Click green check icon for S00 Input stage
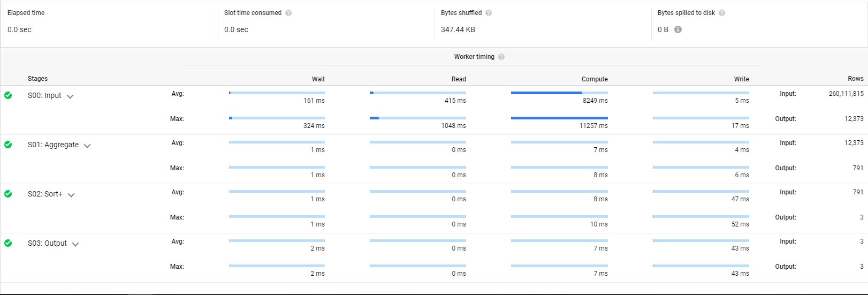This screenshot has height=295, width=868. point(8,95)
